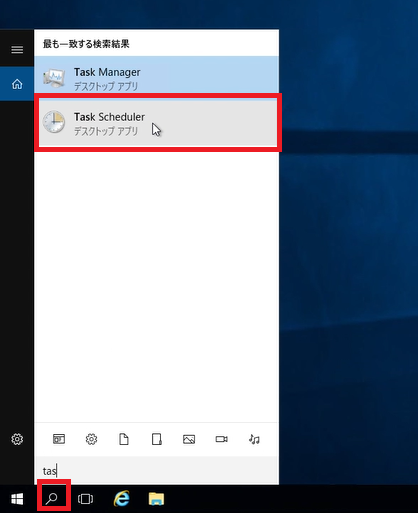Image resolution: width=418 pixels, height=513 pixels.
Task: Open search settings gear in sidebar
Action: pyautogui.click(x=17, y=439)
